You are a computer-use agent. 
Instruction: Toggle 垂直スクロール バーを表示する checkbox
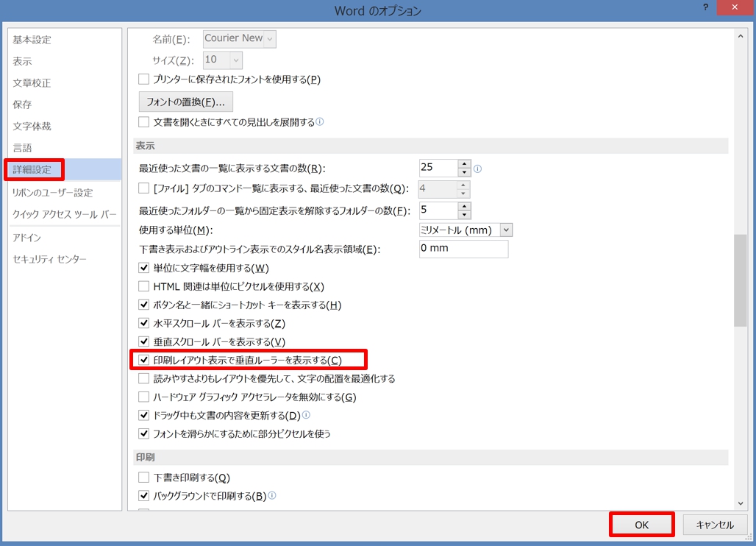click(x=143, y=341)
